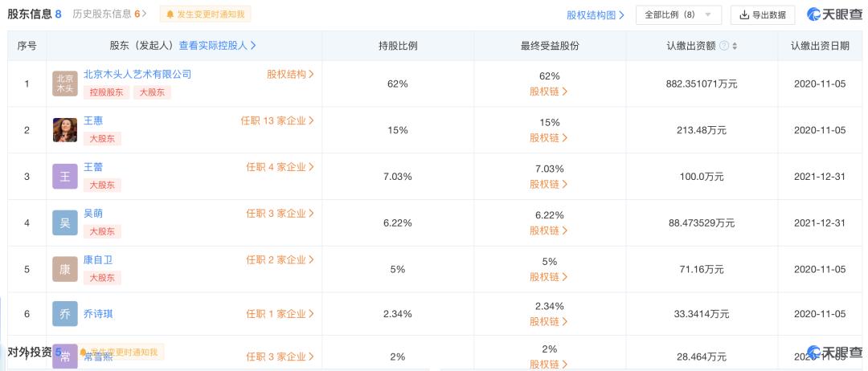Click the help question-mark icon beside 认缴出资额
868x371 pixels.
click(x=724, y=46)
